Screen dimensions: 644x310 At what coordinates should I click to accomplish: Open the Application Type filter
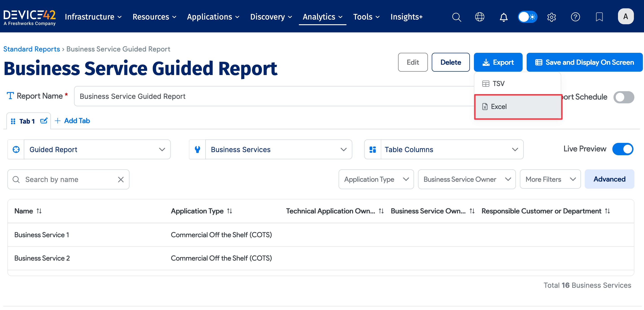click(x=376, y=179)
